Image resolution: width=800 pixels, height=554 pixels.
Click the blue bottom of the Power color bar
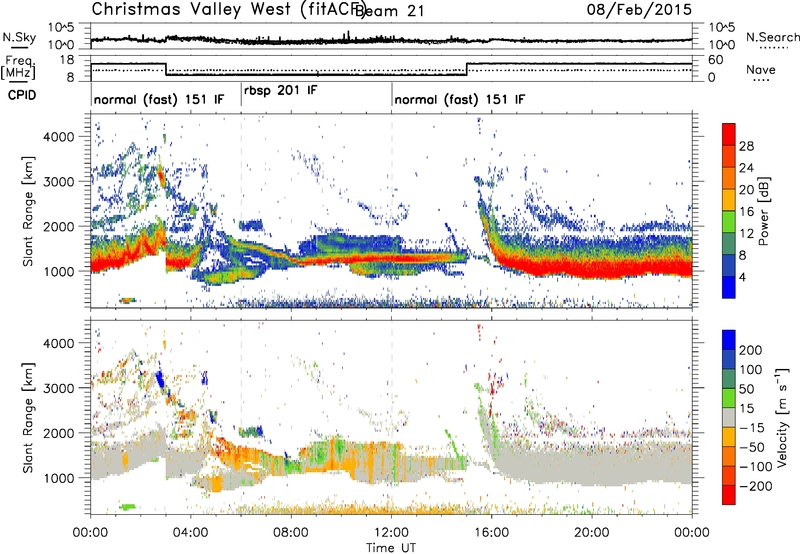tap(729, 288)
